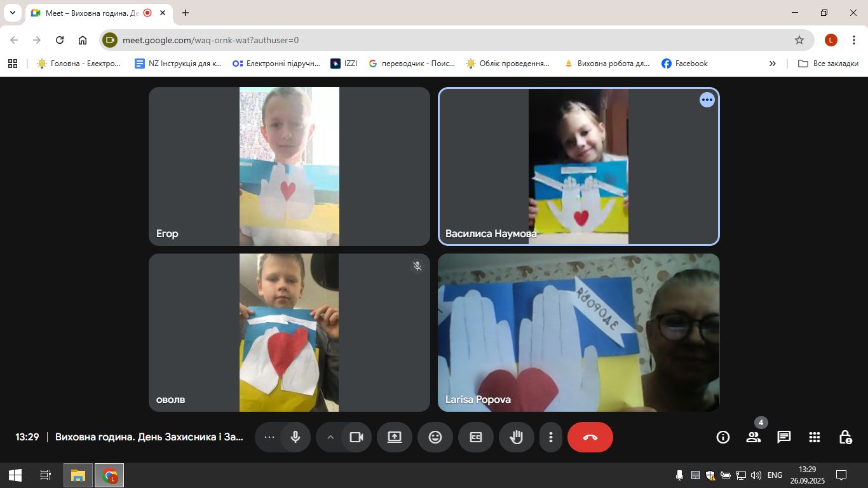Open the activities grid panel
This screenshot has width=868, height=488.
[x=815, y=437]
